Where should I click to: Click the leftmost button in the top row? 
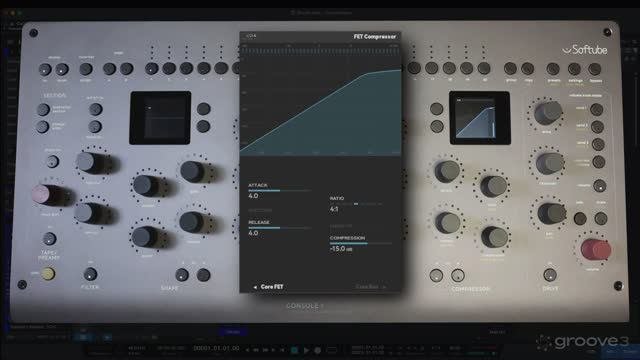click(x=45, y=69)
